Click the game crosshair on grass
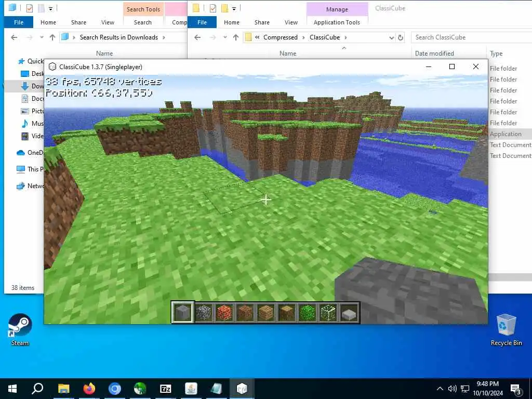This screenshot has height=399, width=532. click(x=266, y=199)
